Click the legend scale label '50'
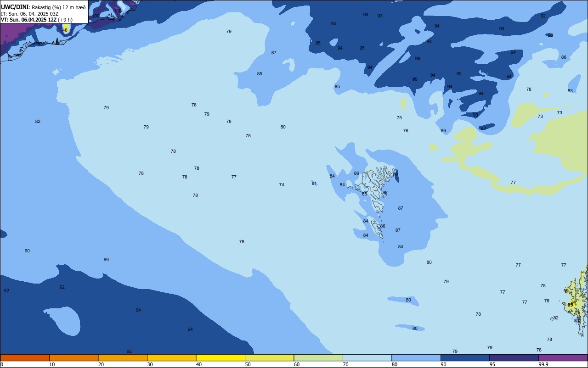The width and height of the screenshot is (588, 368). click(x=248, y=364)
